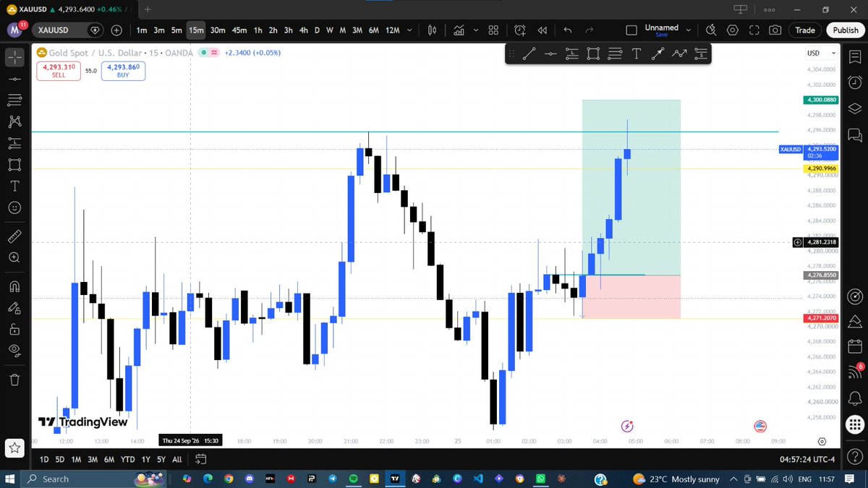Pick rectangle tool in floating toolbar
Viewport: 868px width, 488px height.
[x=593, y=53]
